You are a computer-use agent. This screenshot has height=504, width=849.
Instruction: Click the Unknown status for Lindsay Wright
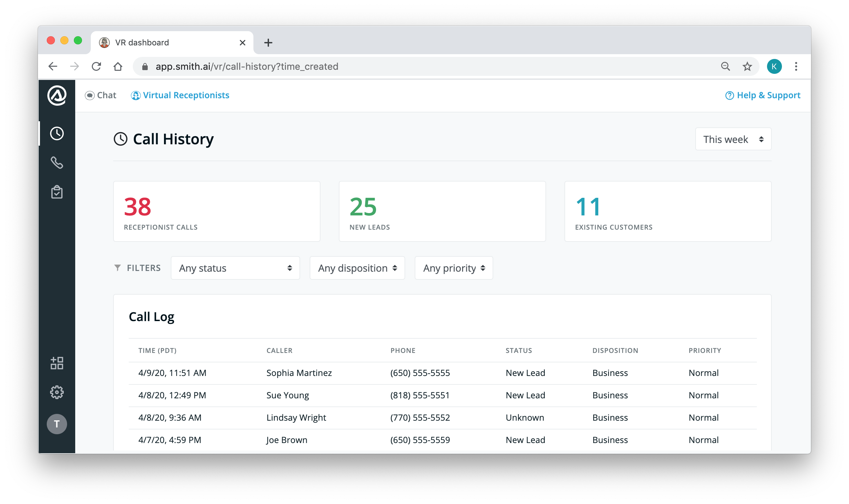click(x=525, y=418)
